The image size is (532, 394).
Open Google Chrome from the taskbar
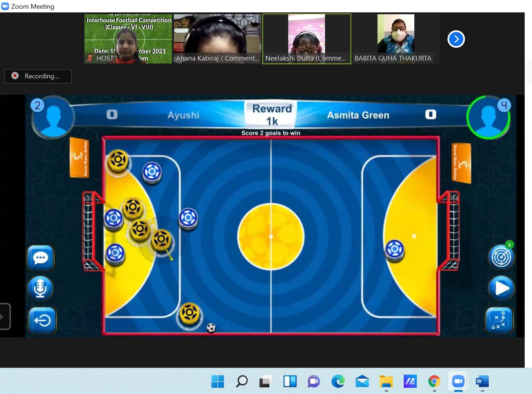click(434, 382)
